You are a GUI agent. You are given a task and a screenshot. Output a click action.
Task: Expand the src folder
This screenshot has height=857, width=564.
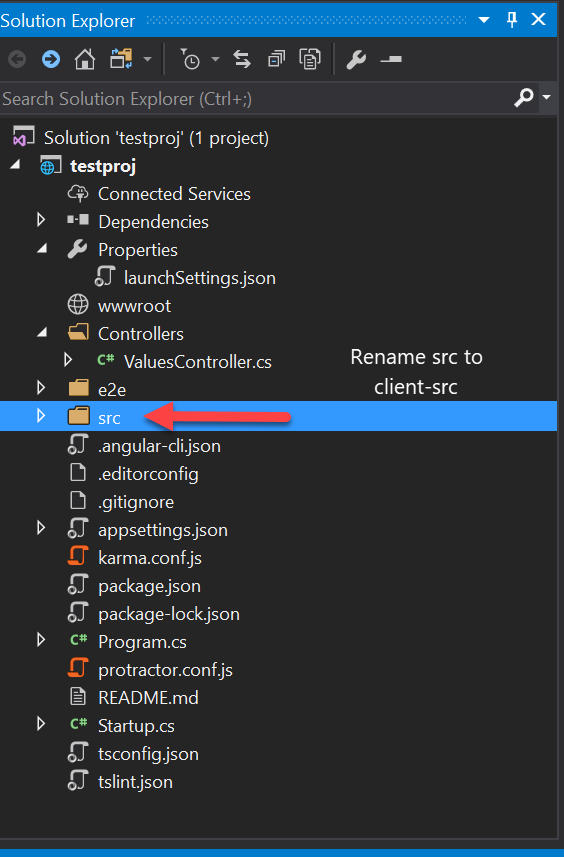(40, 417)
